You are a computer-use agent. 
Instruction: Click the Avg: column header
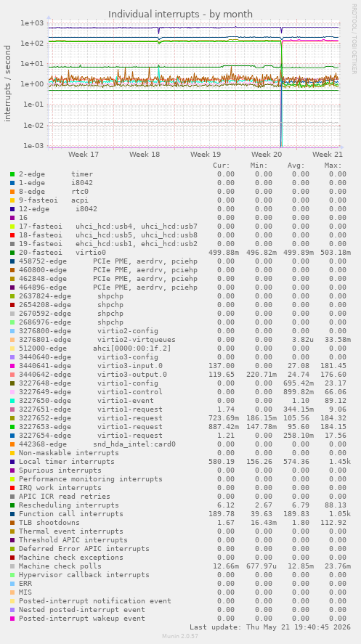(x=296, y=166)
